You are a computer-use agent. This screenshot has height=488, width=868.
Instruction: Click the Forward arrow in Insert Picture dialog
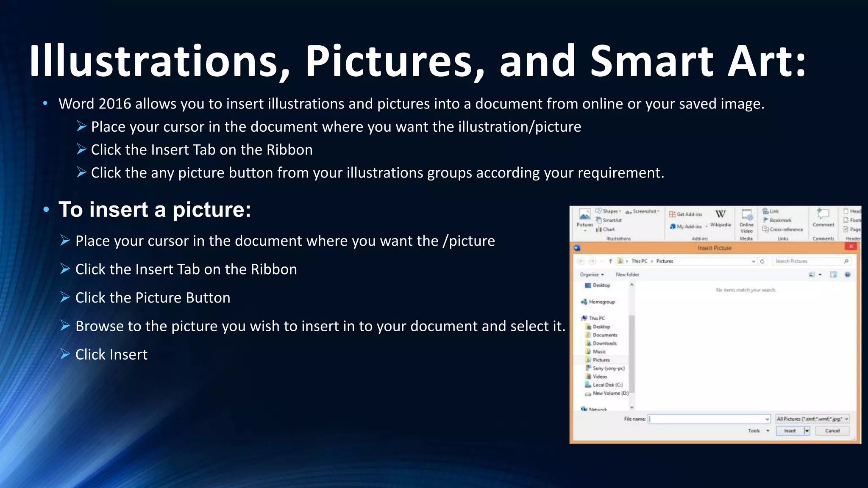tap(593, 261)
